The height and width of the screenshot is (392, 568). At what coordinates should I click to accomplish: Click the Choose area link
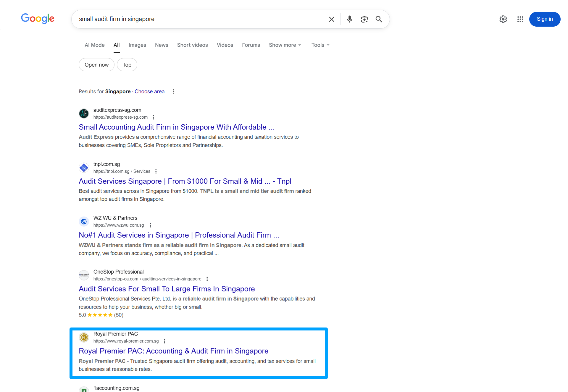pos(149,91)
